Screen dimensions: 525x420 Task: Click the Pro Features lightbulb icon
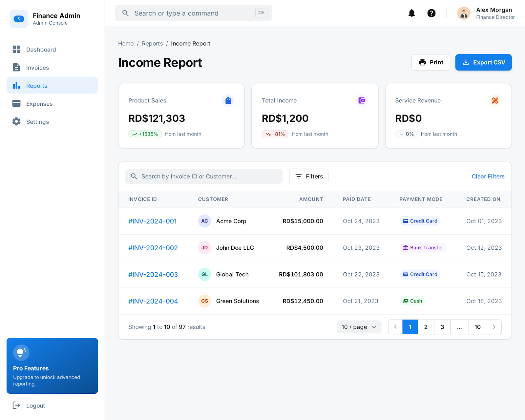click(21, 353)
